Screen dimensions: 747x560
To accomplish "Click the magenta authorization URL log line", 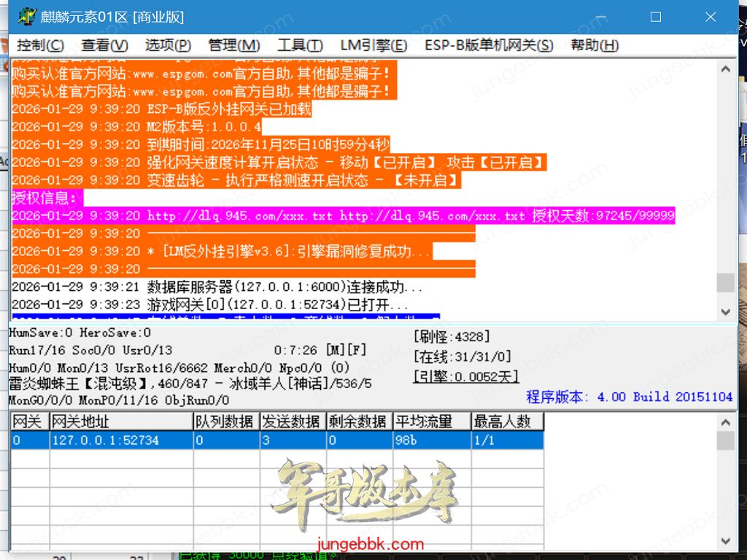I will (x=343, y=216).
